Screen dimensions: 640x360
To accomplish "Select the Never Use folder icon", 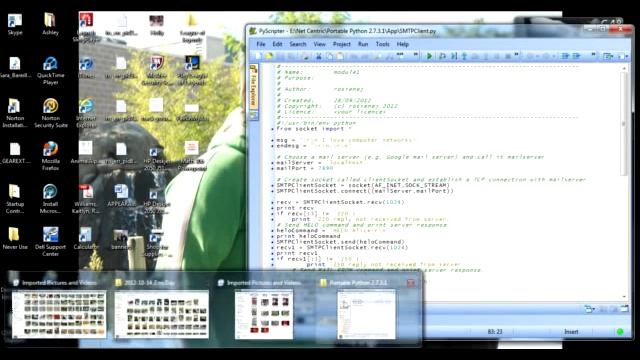I will [15, 238].
